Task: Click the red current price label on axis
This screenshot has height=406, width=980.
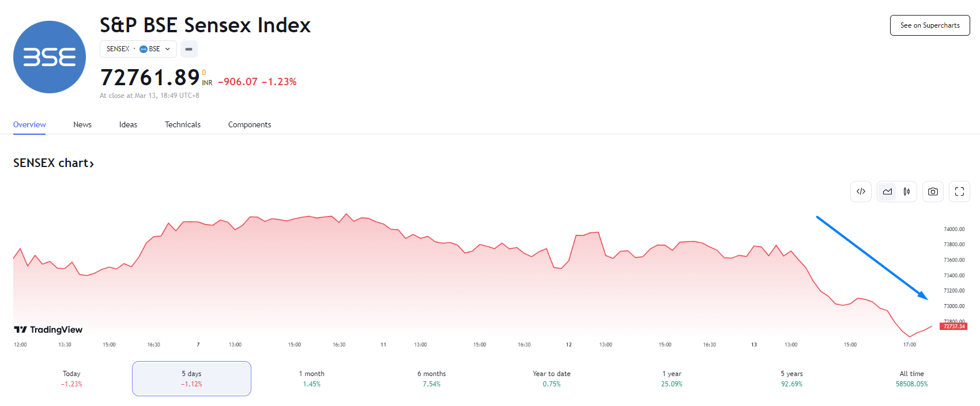Action: coord(953,327)
